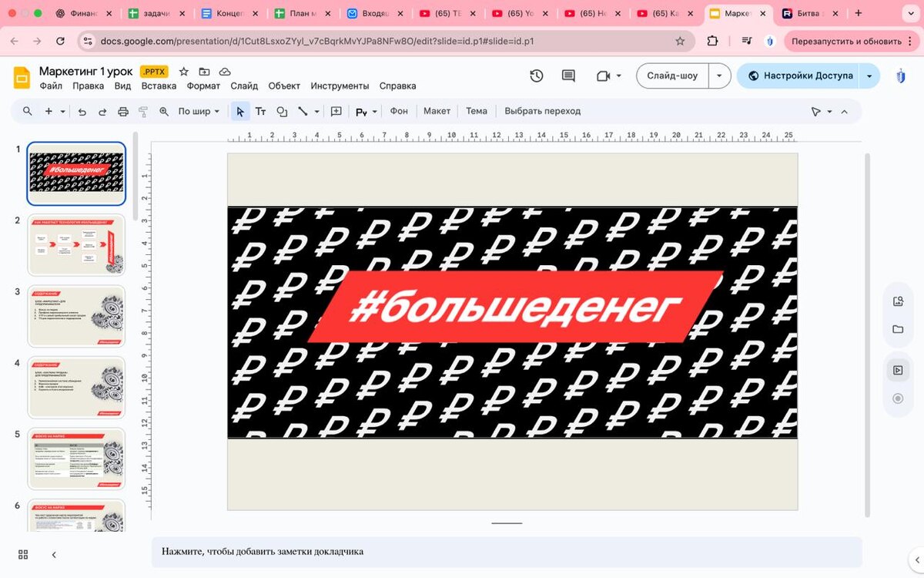Open the search menus magnifier icon

pos(28,111)
